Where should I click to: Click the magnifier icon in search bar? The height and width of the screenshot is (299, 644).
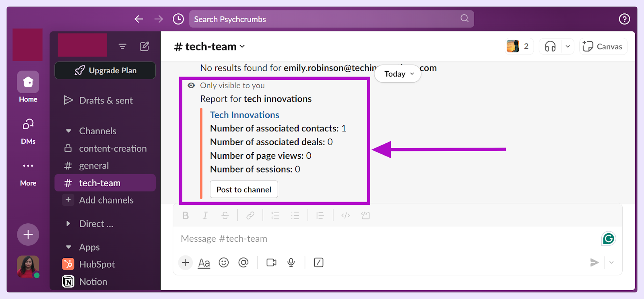pyautogui.click(x=464, y=18)
